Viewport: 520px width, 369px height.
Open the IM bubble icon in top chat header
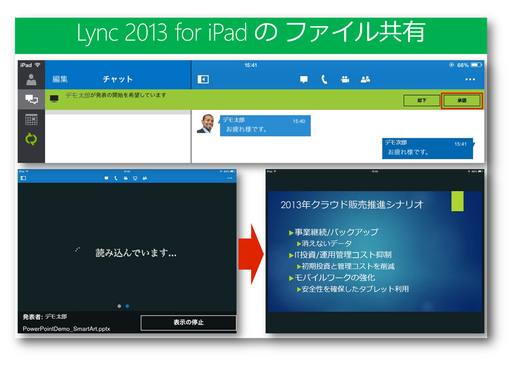click(304, 79)
